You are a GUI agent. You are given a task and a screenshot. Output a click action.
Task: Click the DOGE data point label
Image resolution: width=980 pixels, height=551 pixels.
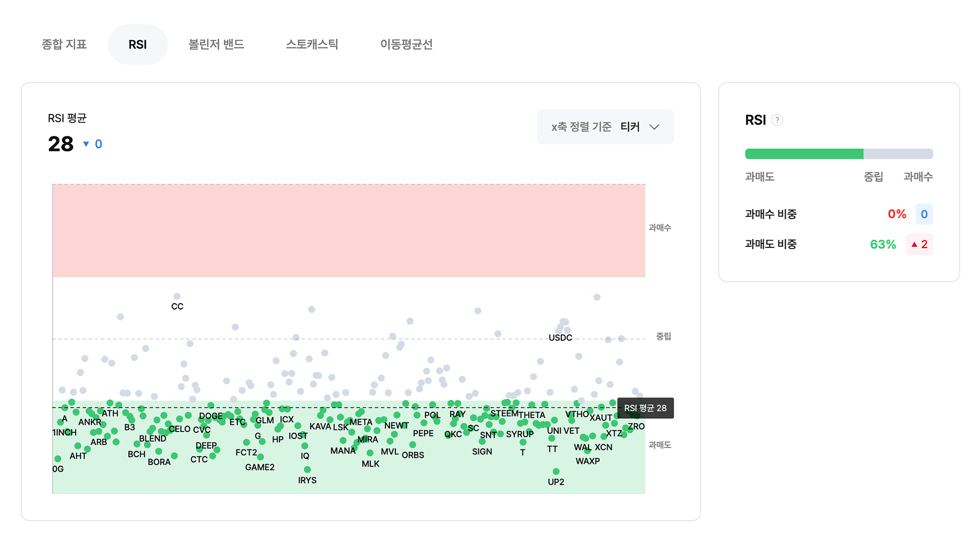click(211, 416)
